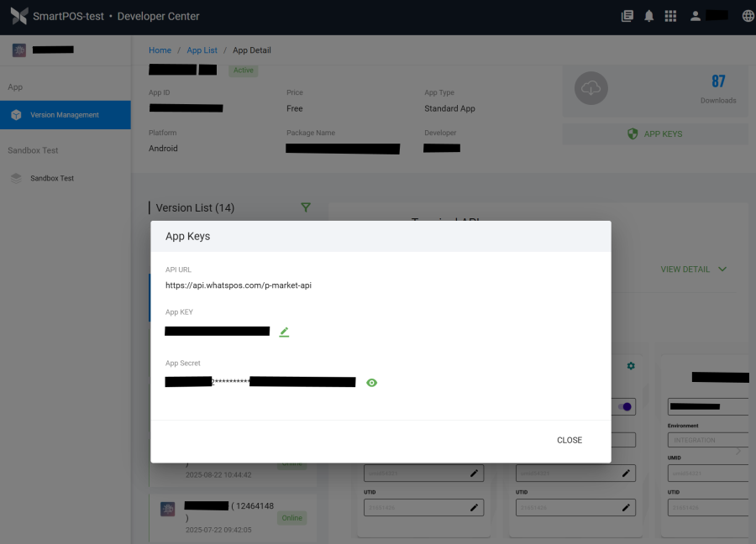Navigate to App List breadcrumb
The image size is (756, 544).
pos(202,50)
